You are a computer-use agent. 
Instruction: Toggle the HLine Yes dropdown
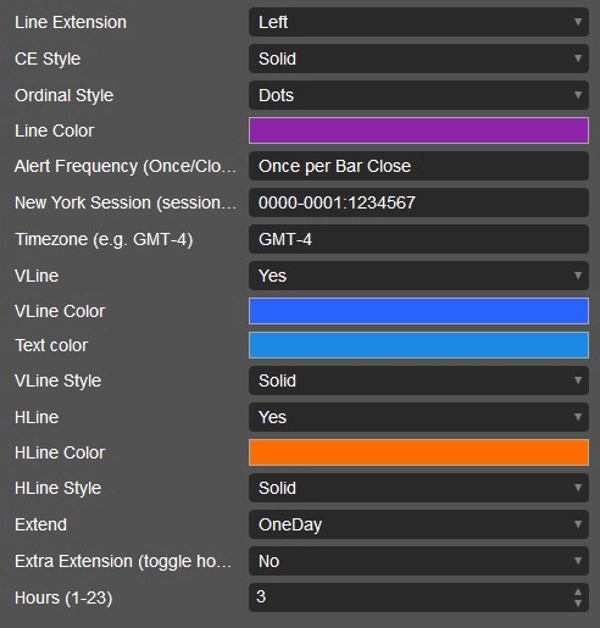pyautogui.click(x=418, y=417)
